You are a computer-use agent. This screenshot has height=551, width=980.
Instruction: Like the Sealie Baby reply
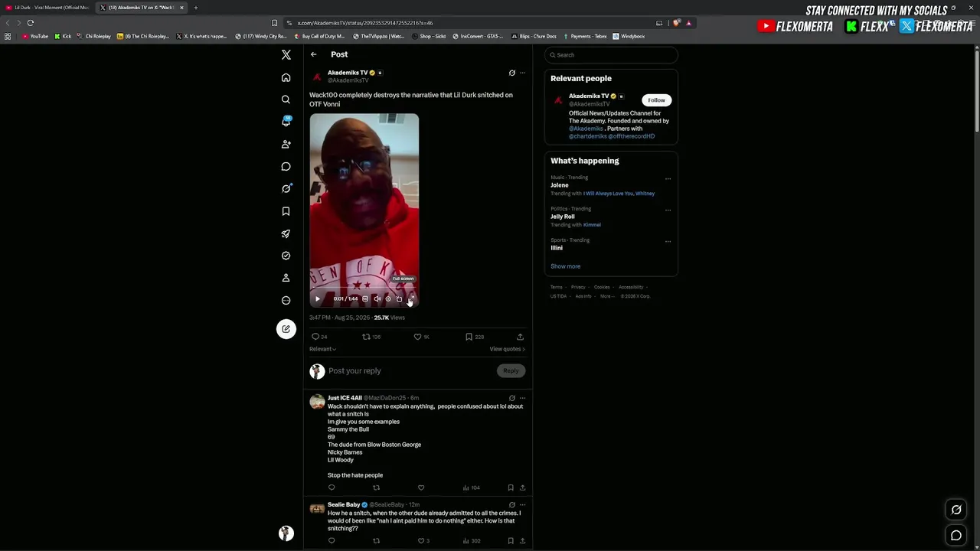click(x=423, y=541)
